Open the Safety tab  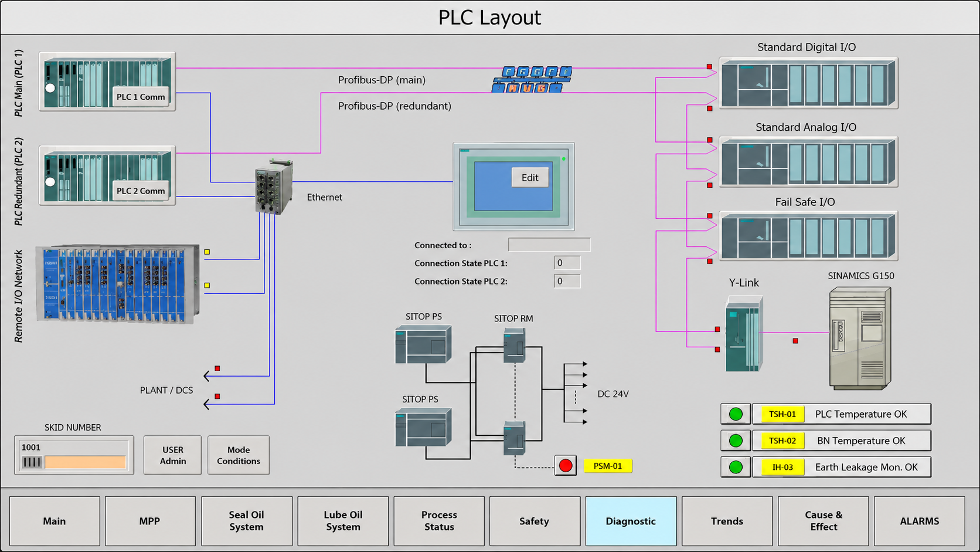[535, 521]
